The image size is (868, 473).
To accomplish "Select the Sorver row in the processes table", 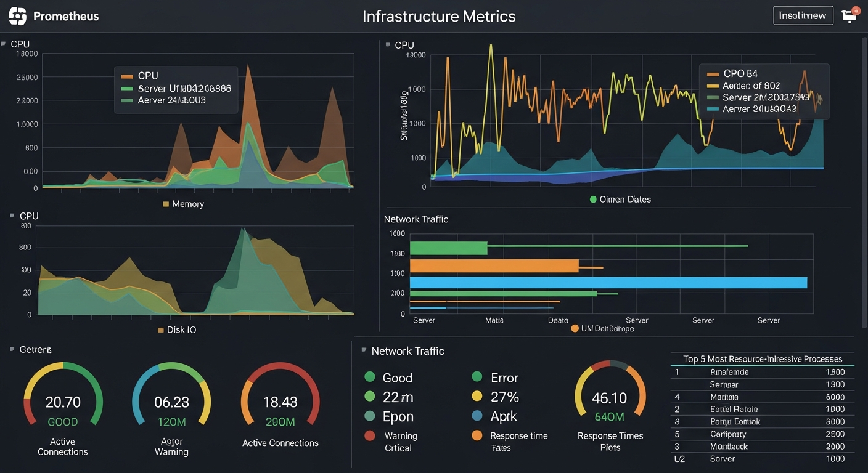I will tap(763, 459).
